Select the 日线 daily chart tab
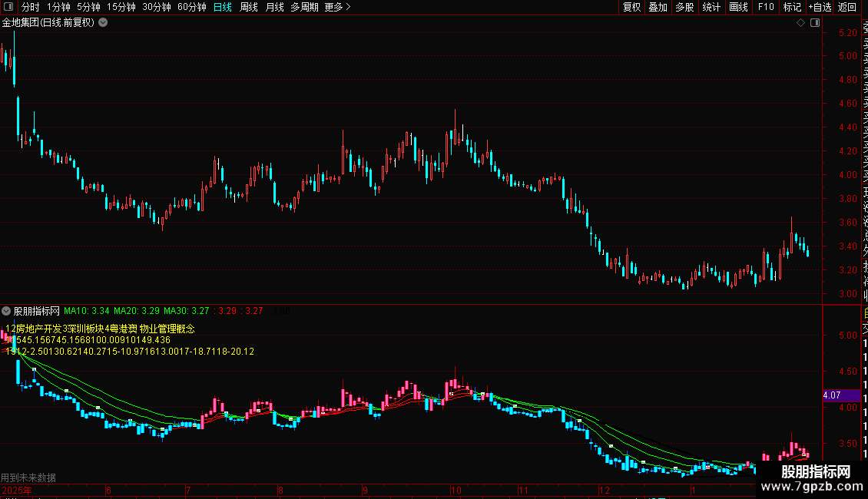The height and width of the screenshot is (499, 868). pyautogui.click(x=223, y=7)
